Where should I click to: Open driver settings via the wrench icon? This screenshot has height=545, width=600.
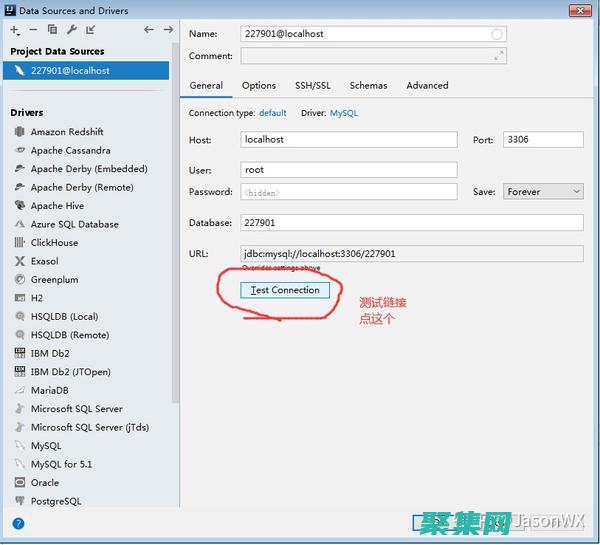[71, 30]
